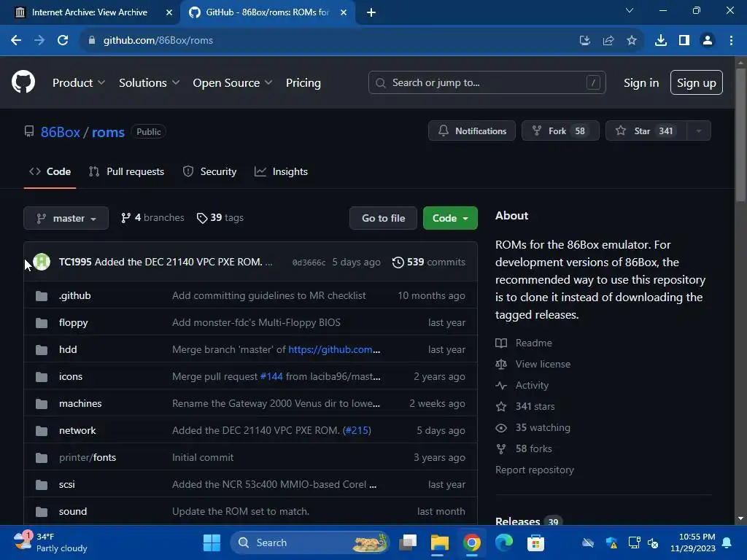Click the address bar URL

158,41
